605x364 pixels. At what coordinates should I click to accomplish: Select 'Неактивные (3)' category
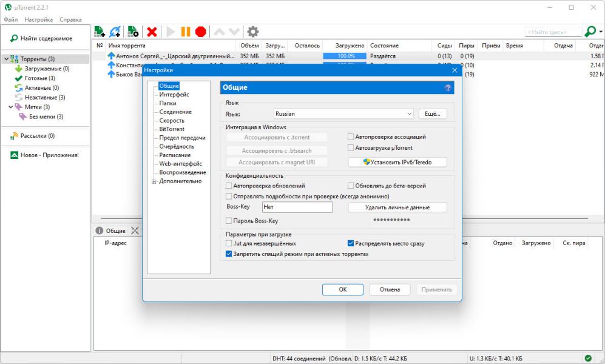tap(45, 98)
